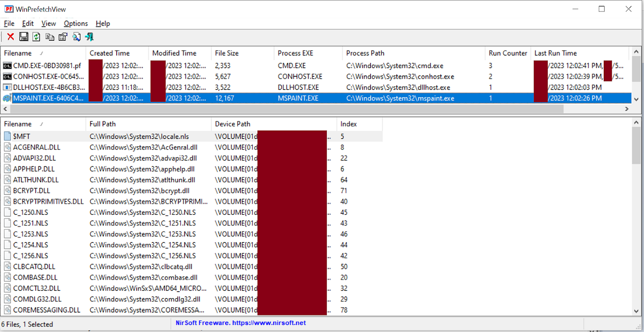Click the lower pane scrollbar down arrow
This screenshot has height=332, width=644.
tap(637, 311)
